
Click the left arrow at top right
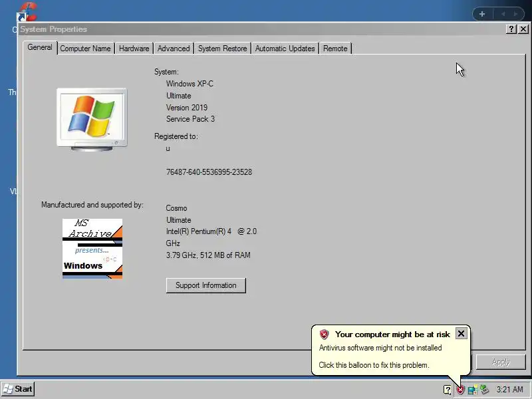tap(503, 14)
